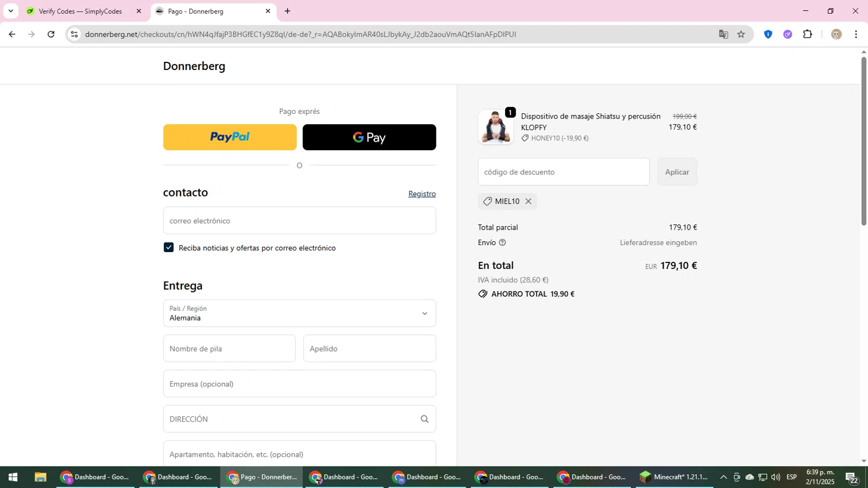Screen dimensions: 868x488
Task: Click the Total parcial label
Action: [498, 227]
